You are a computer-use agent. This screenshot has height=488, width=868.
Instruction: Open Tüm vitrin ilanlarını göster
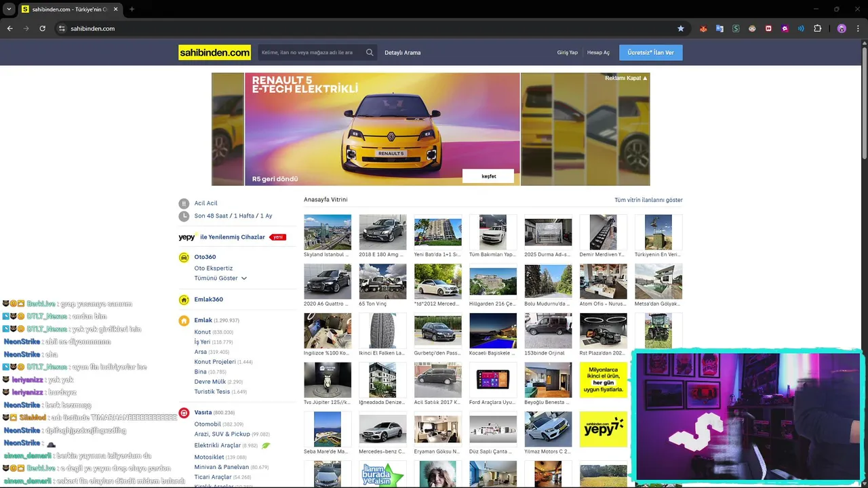pyautogui.click(x=648, y=200)
